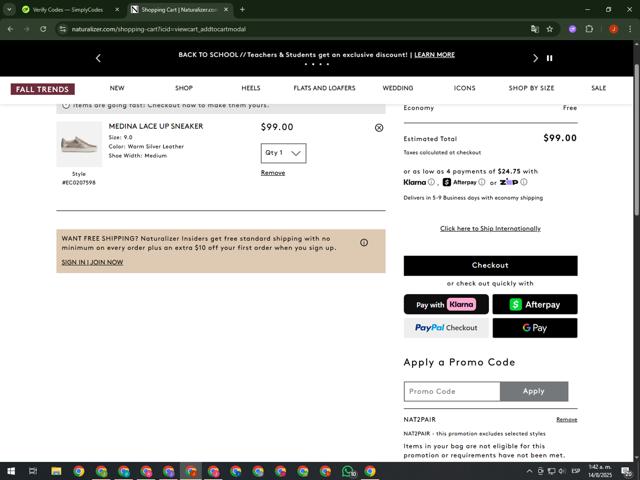Viewport: 640px width, 480px height.
Task: Open the SHOP BY SIZE menu
Action: coord(531,88)
